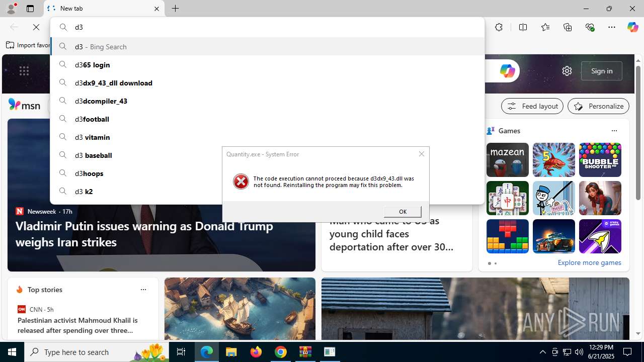Open the Settings and more menu
Screen dimensions: 644x362
tap(612, 27)
